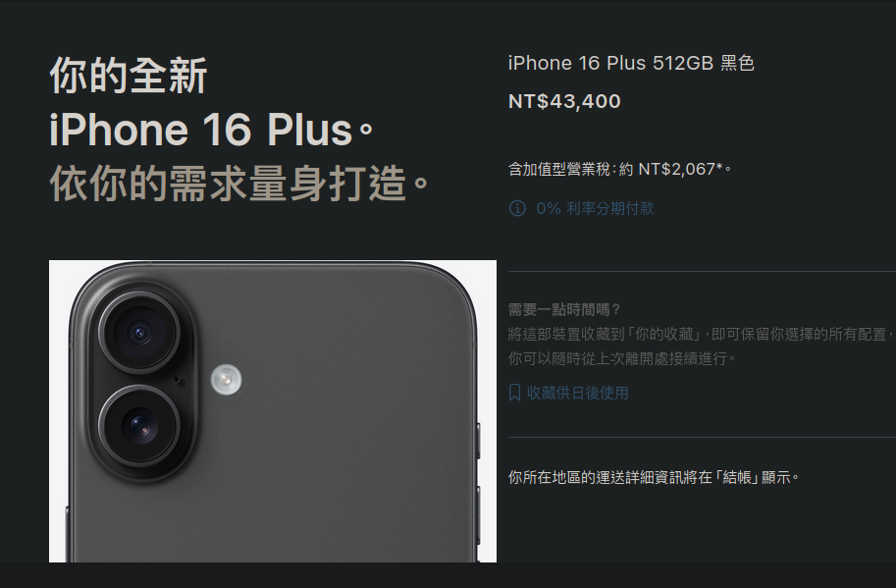Click the iPhone 16 Plus 512GB 黑色 title
Viewport: 896px width, 588px height.
(631, 63)
